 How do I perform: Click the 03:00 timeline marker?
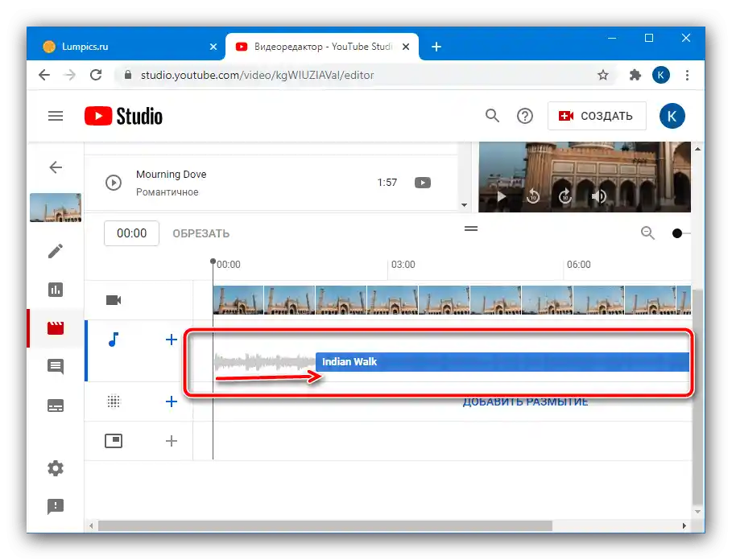(403, 265)
